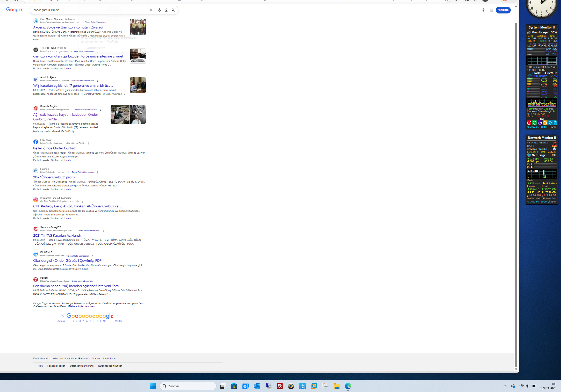Open three-dot menu of Anadolu Ajansı result
Viewport: 561px width, 392px height.
click(x=98, y=81)
